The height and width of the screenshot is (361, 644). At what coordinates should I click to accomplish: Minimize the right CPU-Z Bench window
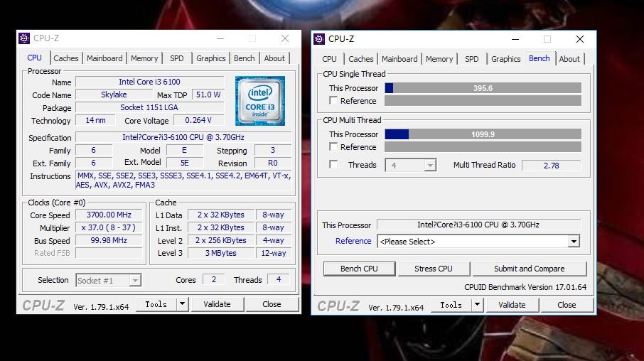point(515,39)
